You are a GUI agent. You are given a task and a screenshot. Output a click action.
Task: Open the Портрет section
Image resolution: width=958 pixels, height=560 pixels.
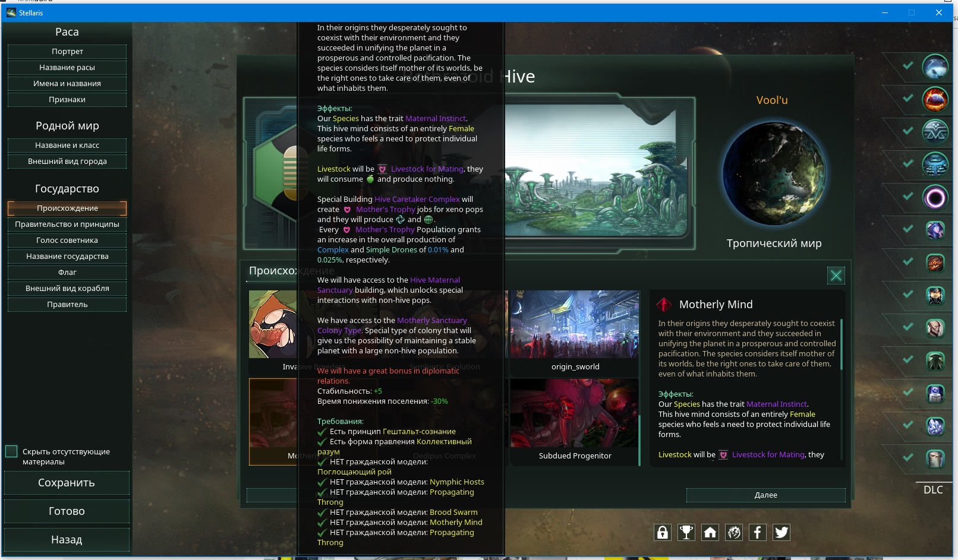coord(67,52)
